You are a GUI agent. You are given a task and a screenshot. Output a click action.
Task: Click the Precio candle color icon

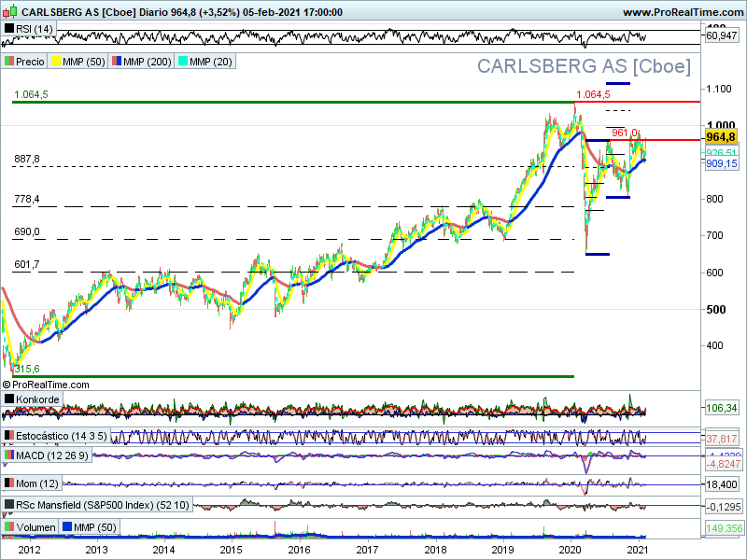tap(8, 62)
